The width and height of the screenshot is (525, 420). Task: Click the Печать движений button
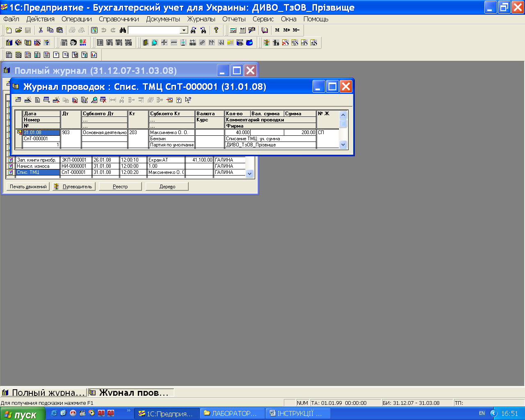[28, 187]
